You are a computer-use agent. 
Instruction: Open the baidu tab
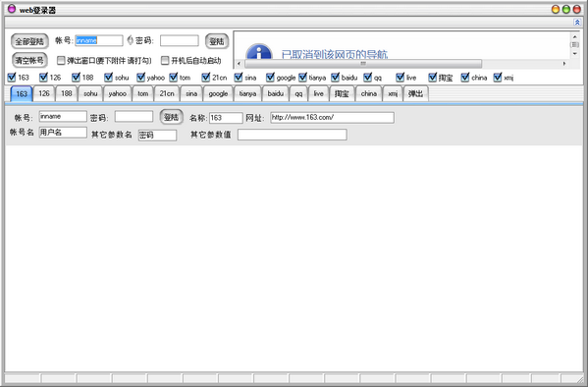click(x=276, y=93)
